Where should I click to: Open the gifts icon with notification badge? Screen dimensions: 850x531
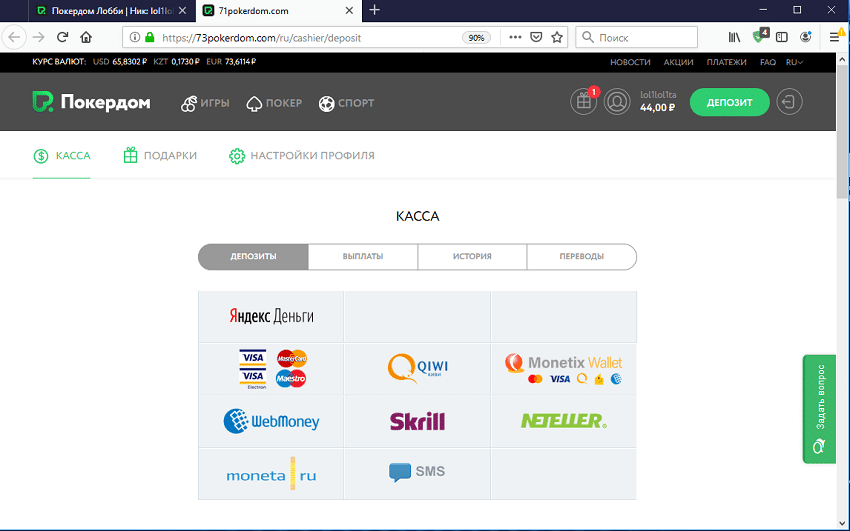[583, 101]
